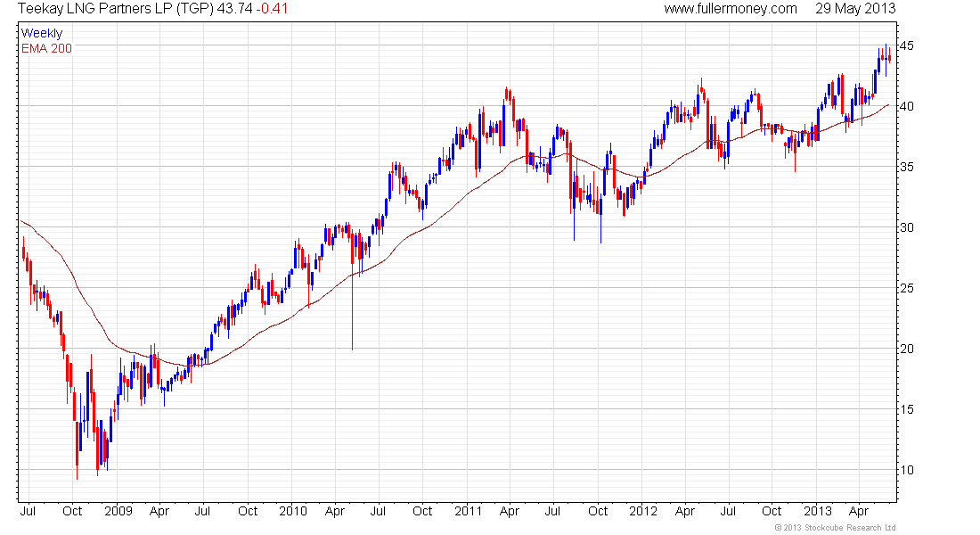Image resolution: width=980 pixels, height=535 pixels.
Task: Select the blue Weekly legend label
Action: click(x=41, y=33)
